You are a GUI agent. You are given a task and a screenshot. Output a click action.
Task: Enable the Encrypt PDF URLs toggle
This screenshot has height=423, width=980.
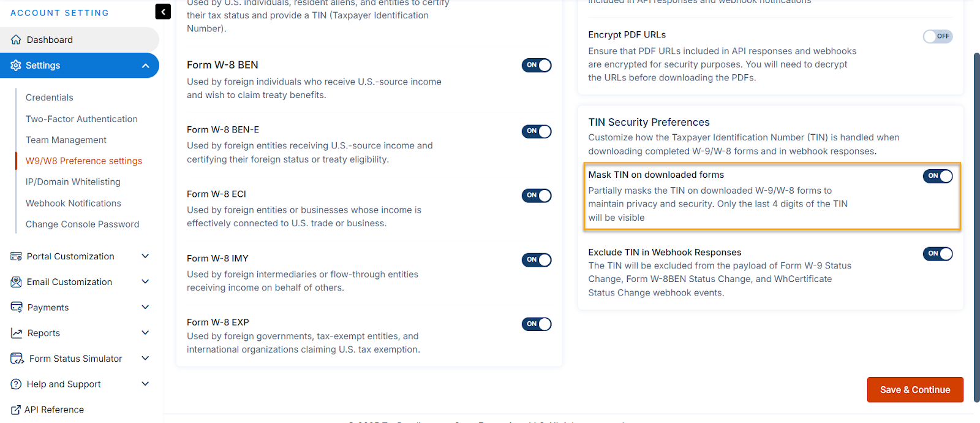(x=937, y=36)
